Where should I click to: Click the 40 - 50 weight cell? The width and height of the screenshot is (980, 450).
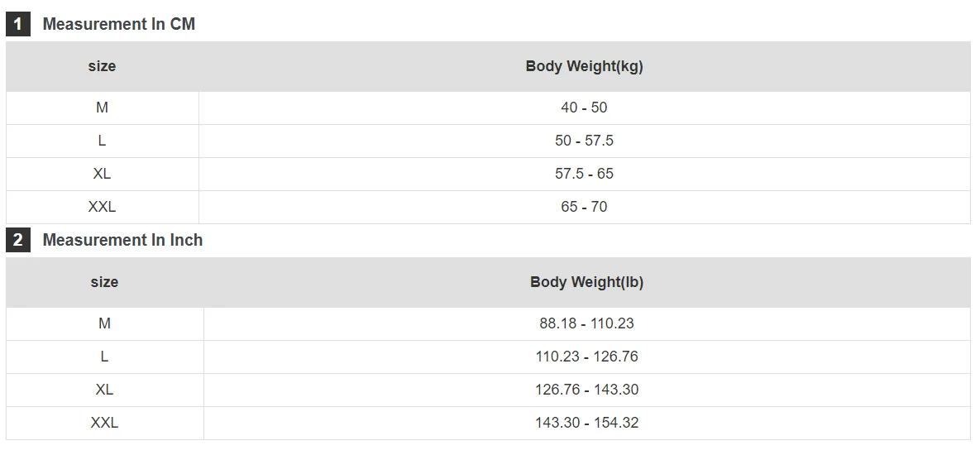pyautogui.click(x=584, y=108)
